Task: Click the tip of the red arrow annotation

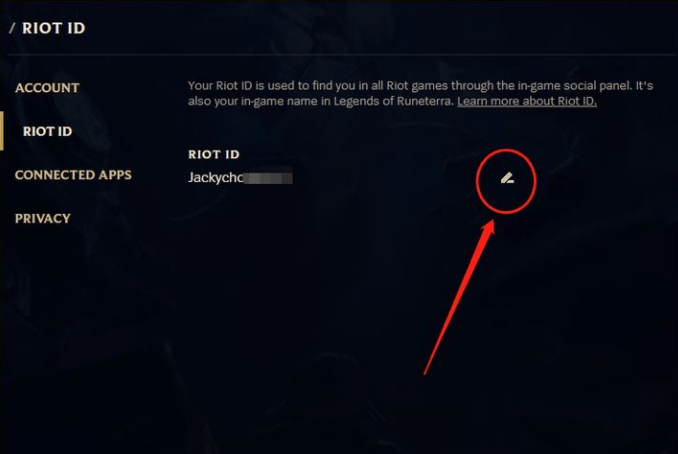Action: tap(493, 222)
